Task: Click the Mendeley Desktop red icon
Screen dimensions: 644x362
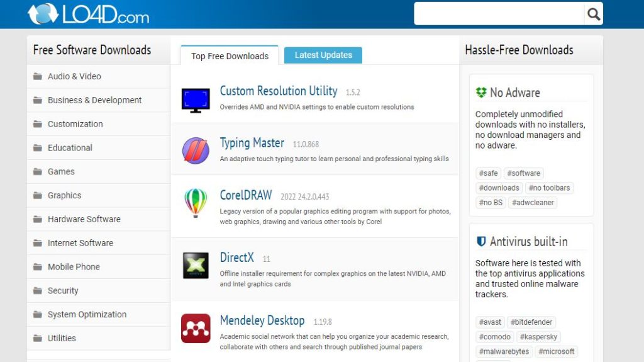Action: 196,328
